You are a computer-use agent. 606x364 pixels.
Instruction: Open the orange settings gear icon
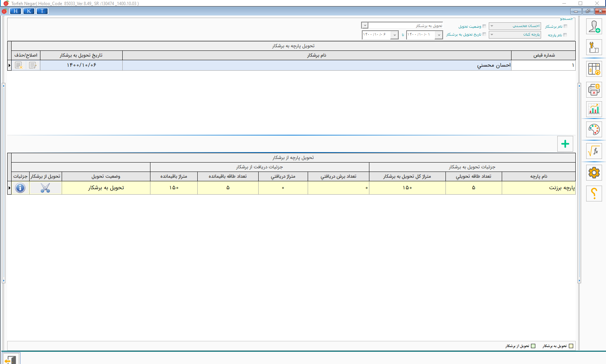594,173
